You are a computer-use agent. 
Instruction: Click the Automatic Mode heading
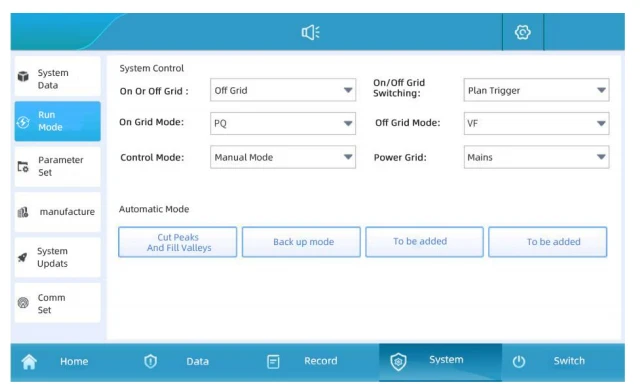tap(154, 209)
